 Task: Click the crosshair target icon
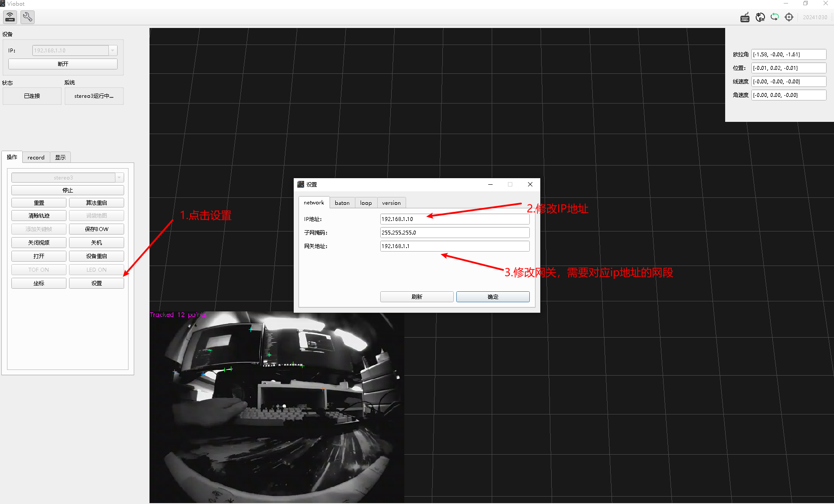click(x=789, y=17)
